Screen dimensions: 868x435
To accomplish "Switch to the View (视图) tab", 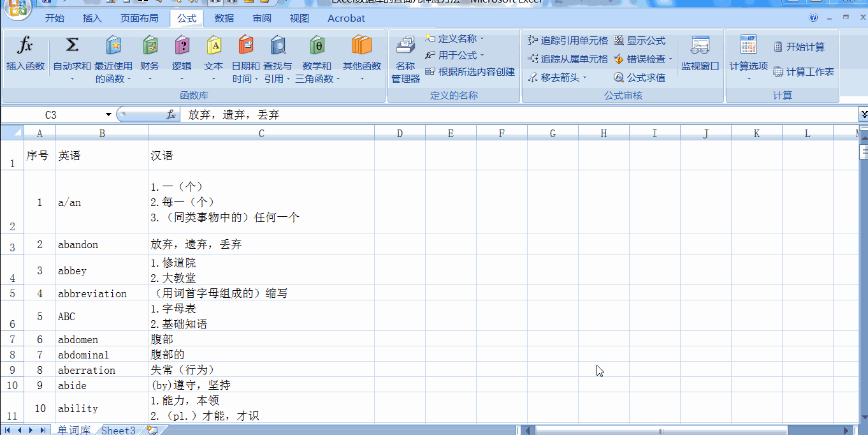I will pos(300,18).
